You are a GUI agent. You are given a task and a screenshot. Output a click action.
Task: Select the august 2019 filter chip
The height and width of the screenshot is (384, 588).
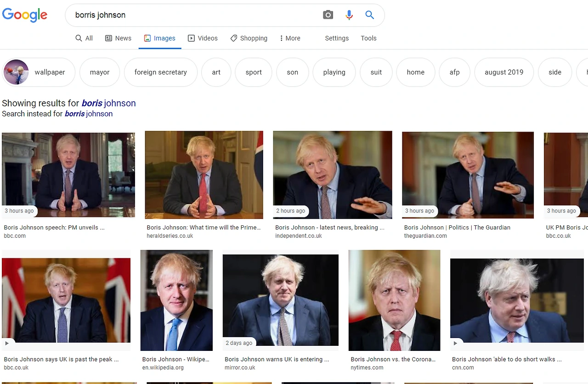click(x=503, y=72)
